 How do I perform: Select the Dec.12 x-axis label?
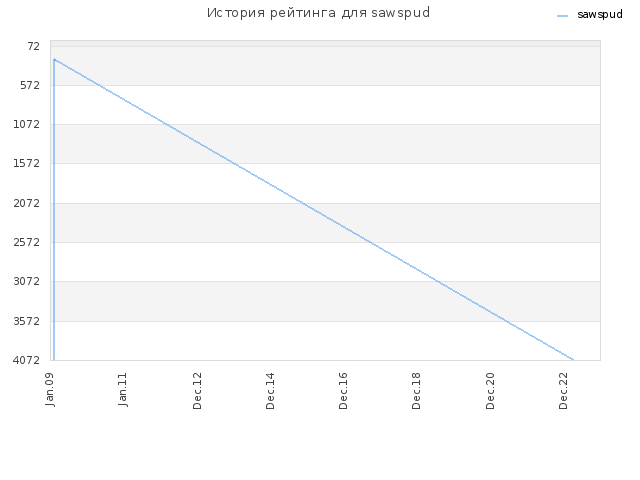tap(197, 391)
